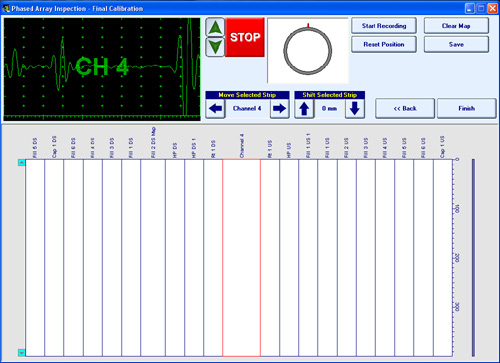Click the cyan arrow at chart bottom-left

tap(21, 353)
